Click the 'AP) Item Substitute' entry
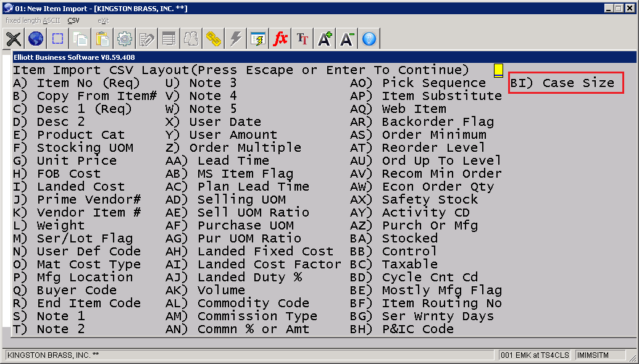The height and width of the screenshot is (364, 639). 426,96
